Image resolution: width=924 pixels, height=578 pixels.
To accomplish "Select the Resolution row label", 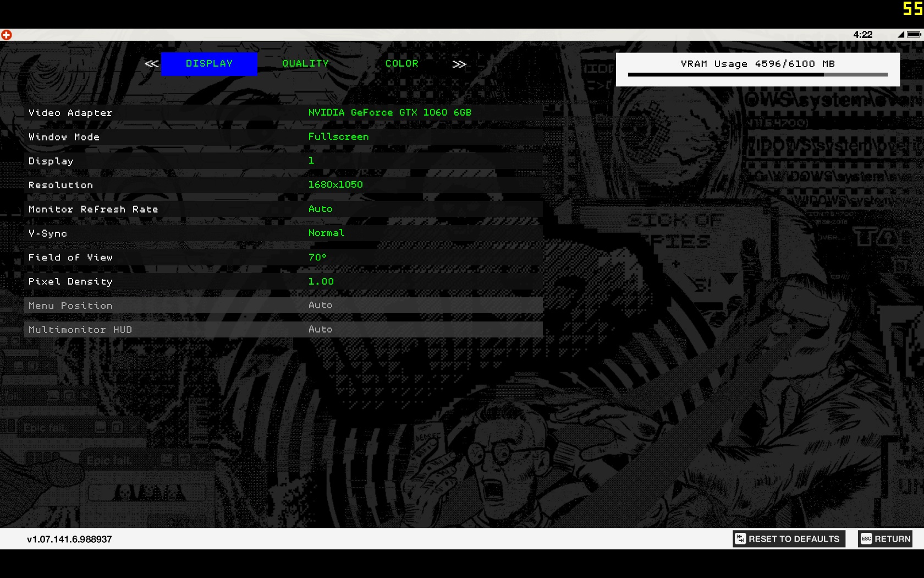I will pos(61,185).
